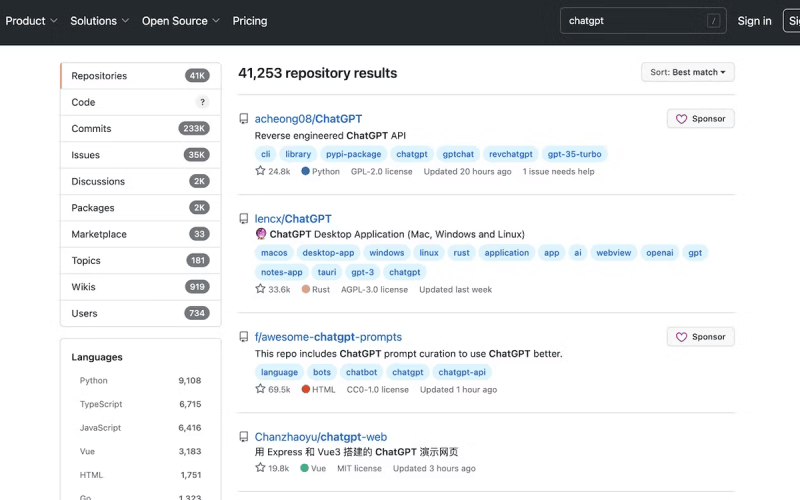Open the f/awesome-chatgpt-prompts repository
This screenshot has height=500, width=800.
tap(328, 337)
